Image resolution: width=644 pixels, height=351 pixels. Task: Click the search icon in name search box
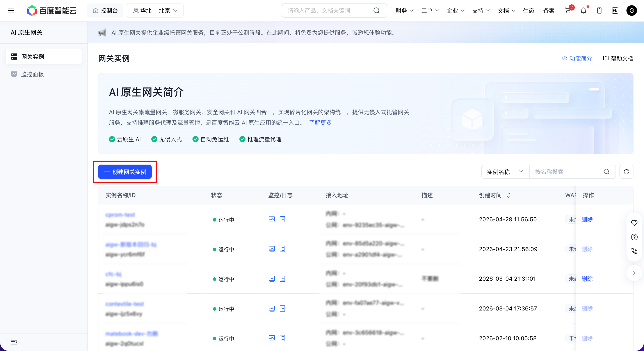click(x=606, y=172)
